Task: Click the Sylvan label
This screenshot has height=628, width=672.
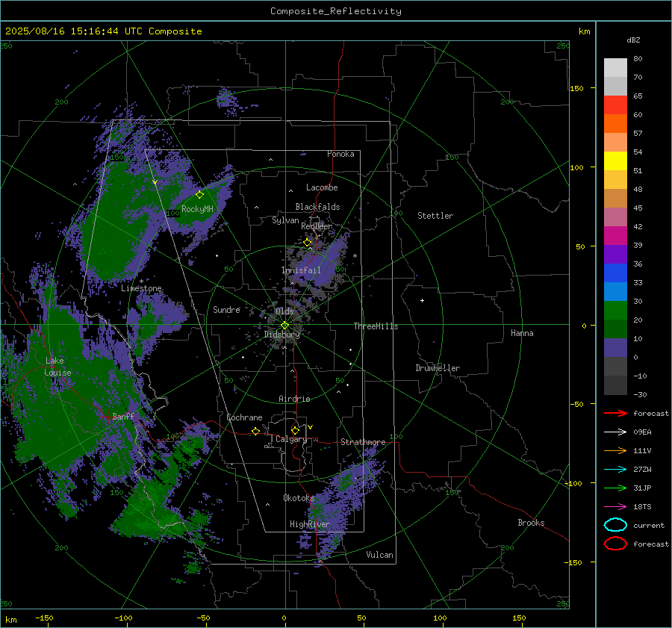Action: tap(285, 220)
